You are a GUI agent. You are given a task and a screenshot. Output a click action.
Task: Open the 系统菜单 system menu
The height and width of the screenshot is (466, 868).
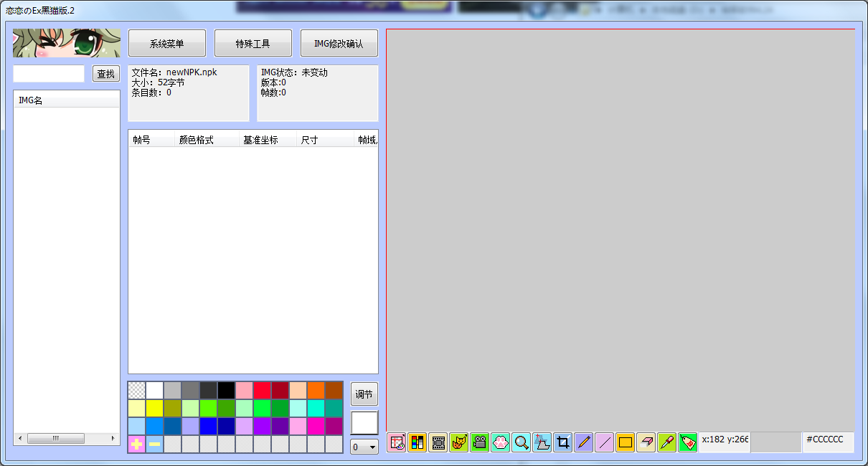(167, 43)
